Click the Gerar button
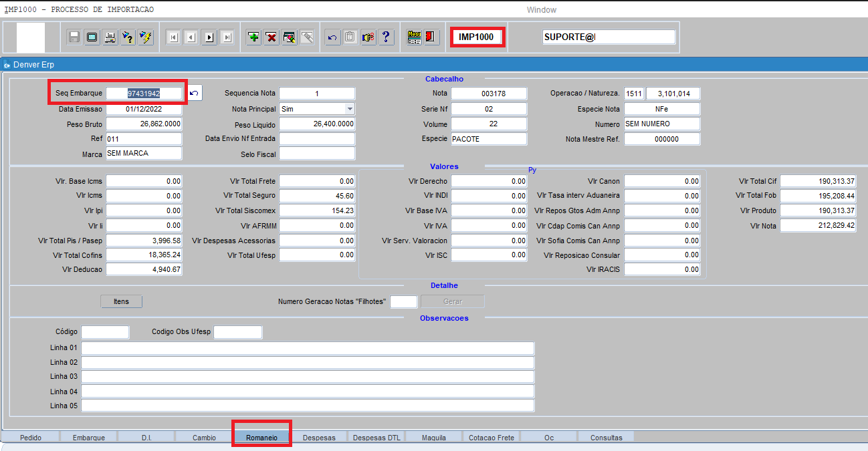The image size is (868, 451). tap(453, 301)
